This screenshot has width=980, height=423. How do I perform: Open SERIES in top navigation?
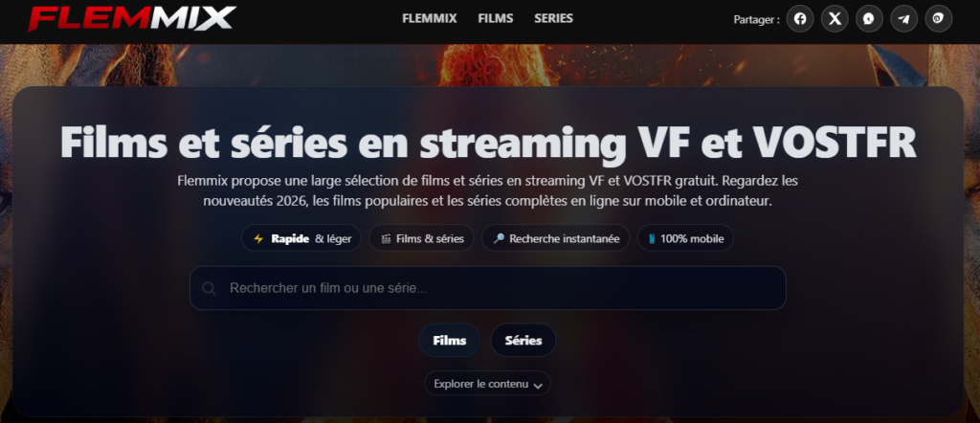pyautogui.click(x=553, y=19)
